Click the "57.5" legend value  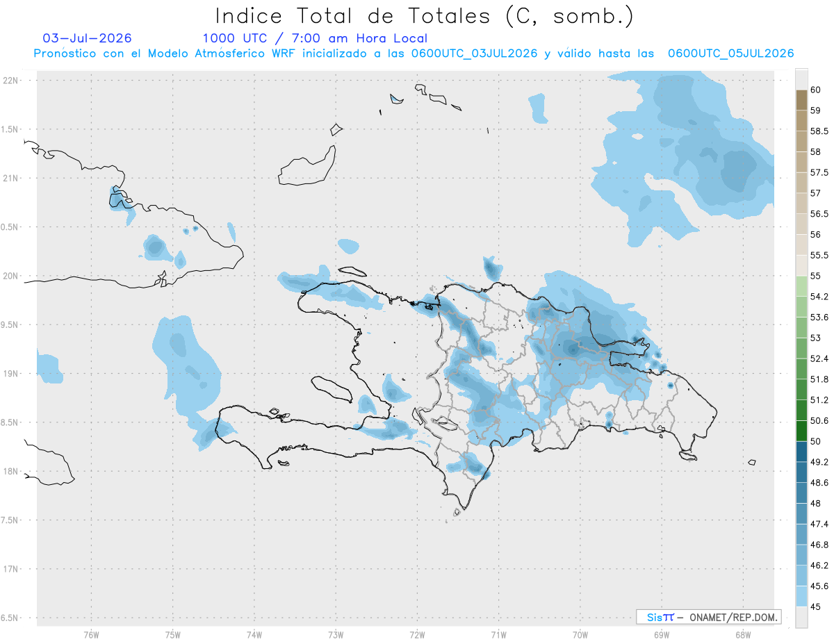click(819, 172)
